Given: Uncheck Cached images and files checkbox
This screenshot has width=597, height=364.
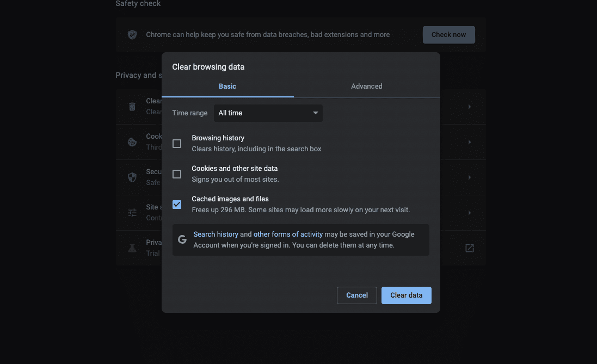Looking at the screenshot, I should pos(177,205).
